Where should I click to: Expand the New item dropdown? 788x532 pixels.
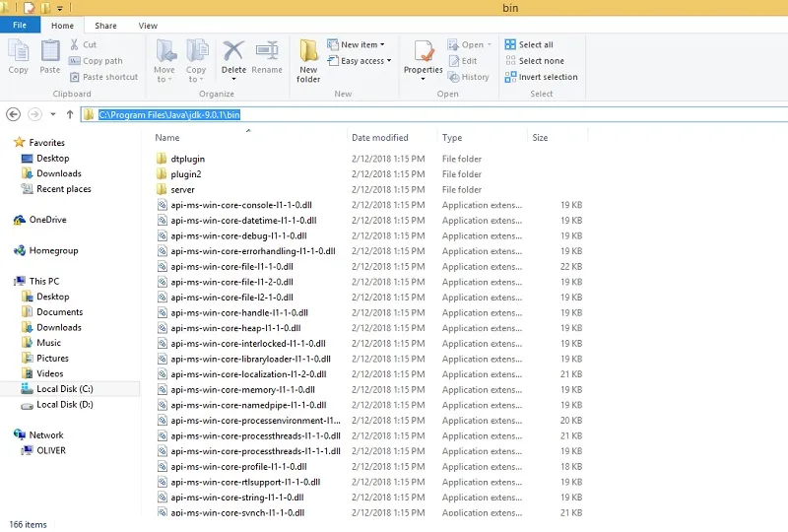(382, 44)
